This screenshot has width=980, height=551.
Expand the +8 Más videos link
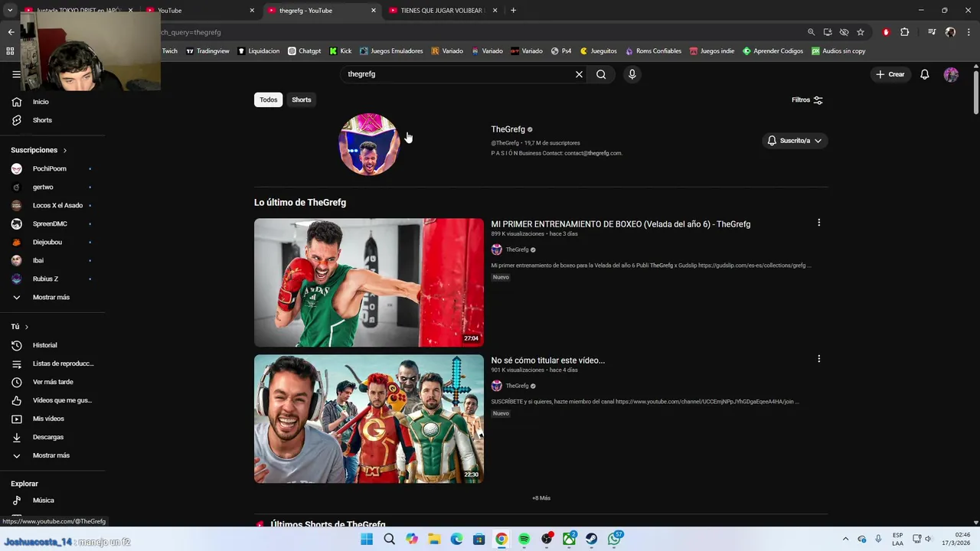(541, 498)
